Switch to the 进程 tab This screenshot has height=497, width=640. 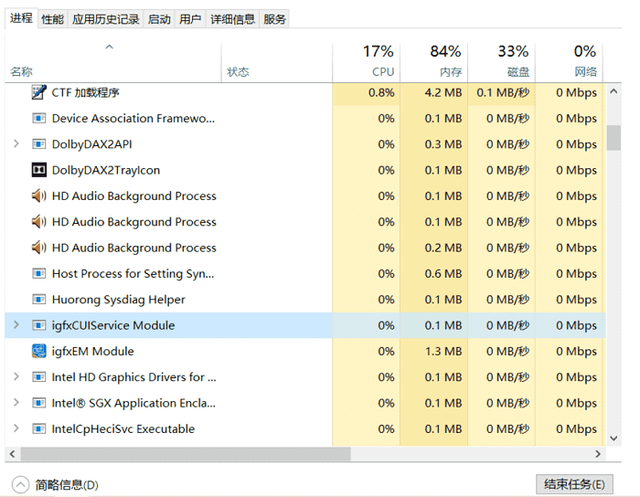[21, 18]
